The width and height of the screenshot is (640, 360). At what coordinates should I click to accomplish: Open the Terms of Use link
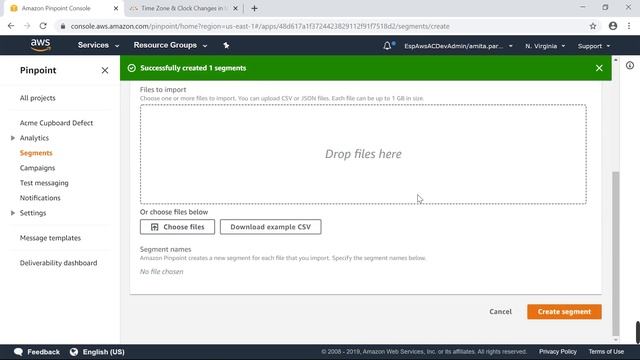(x=606, y=351)
